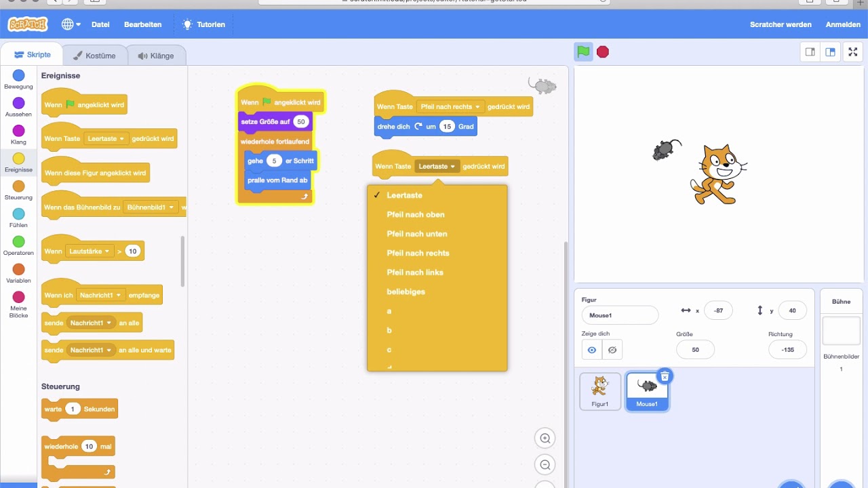Open Bühnenbild1 dropdown in palette
Image resolution: width=868 pixels, height=488 pixels.
pyautogui.click(x=151, y=207)
